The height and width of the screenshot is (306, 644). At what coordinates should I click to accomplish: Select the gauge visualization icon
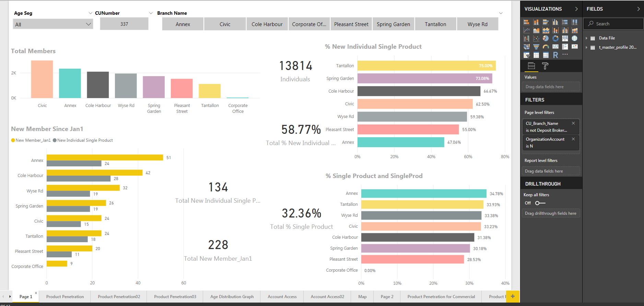pyautogui.click(x=546, y=47)
